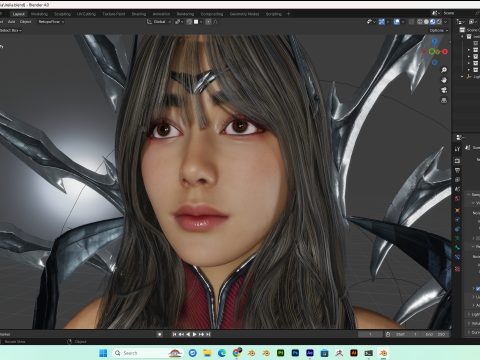The width and height of the screenshot is (480, 360).
Task: Click the Scene Collection icon in Outliner
Action: 462,30
